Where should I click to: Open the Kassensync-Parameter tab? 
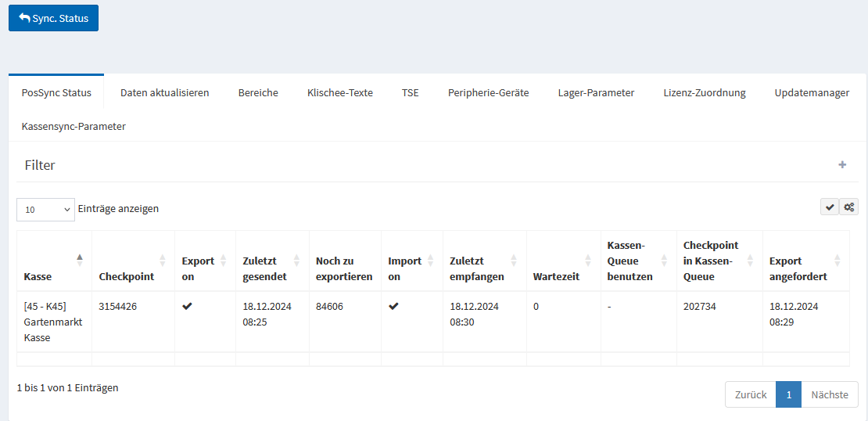pyautogui.click(x=74, y=126)
